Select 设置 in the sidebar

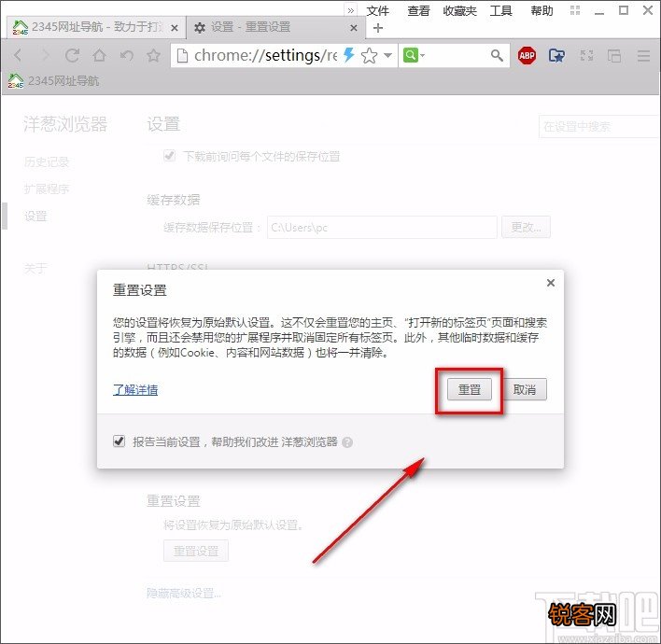35,217
